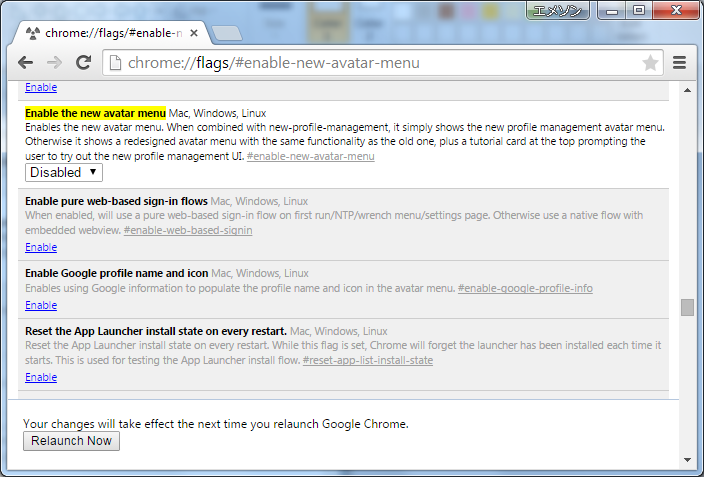Click the address bar URL field
Image resolution: width=704 pixels, height=477 pixels.
click(380, 63)
